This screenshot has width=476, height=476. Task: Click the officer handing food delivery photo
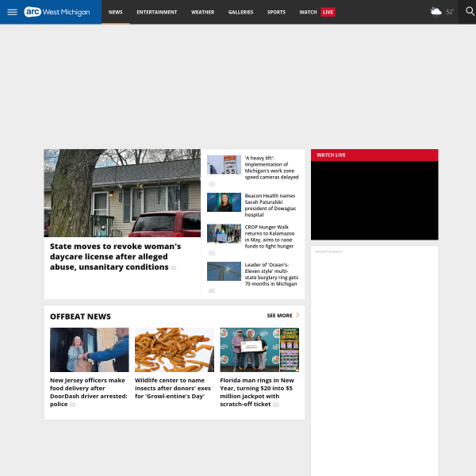pyautogui.click(x=89, y=350)
